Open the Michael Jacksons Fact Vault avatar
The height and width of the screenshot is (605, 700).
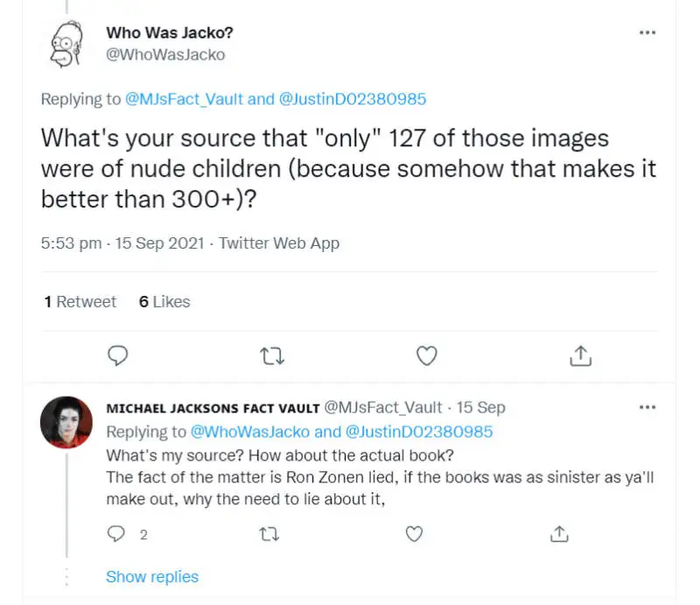coord(66,423)
